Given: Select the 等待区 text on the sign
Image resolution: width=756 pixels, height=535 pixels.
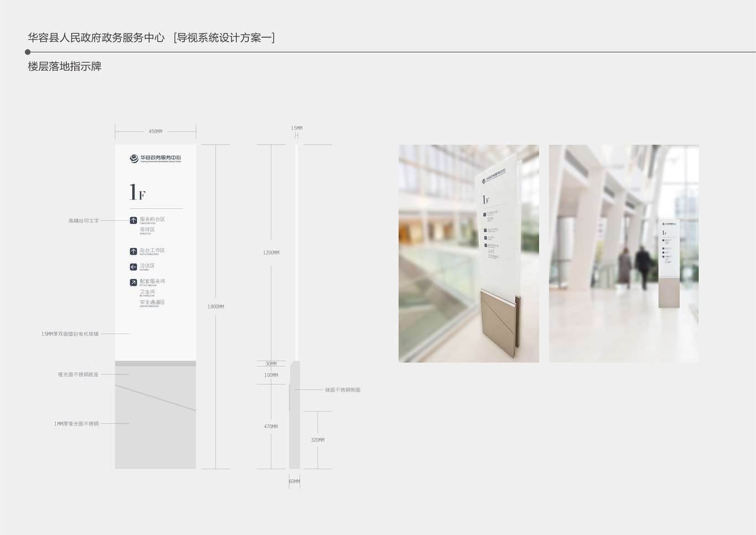Looking at the screenshot, I should point(147,229).
